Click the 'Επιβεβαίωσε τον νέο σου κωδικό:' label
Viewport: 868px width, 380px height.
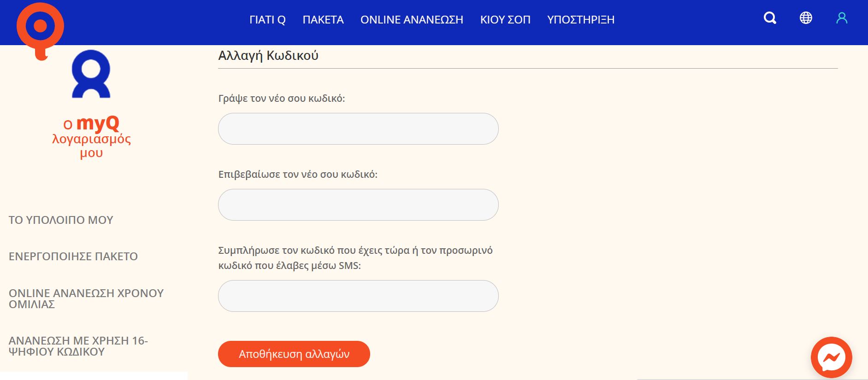click(298, 174)
